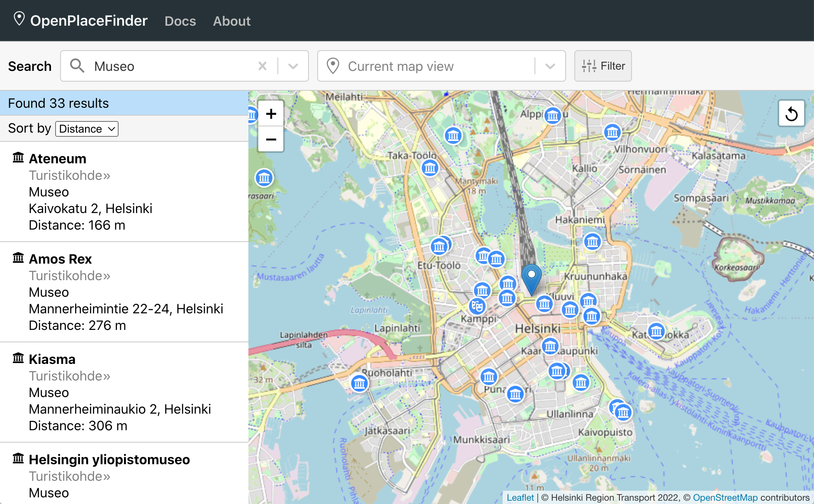The height and width of the screenshot is (504, 814).
Task: Click the location pin icon in area field
Action: click(333, 66)
